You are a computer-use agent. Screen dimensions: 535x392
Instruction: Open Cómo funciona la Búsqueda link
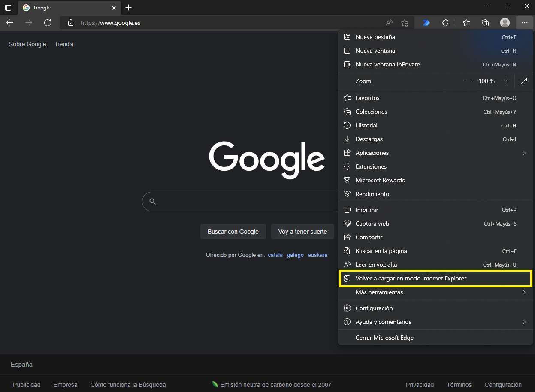pyautogui.click(x=128, y=385)
